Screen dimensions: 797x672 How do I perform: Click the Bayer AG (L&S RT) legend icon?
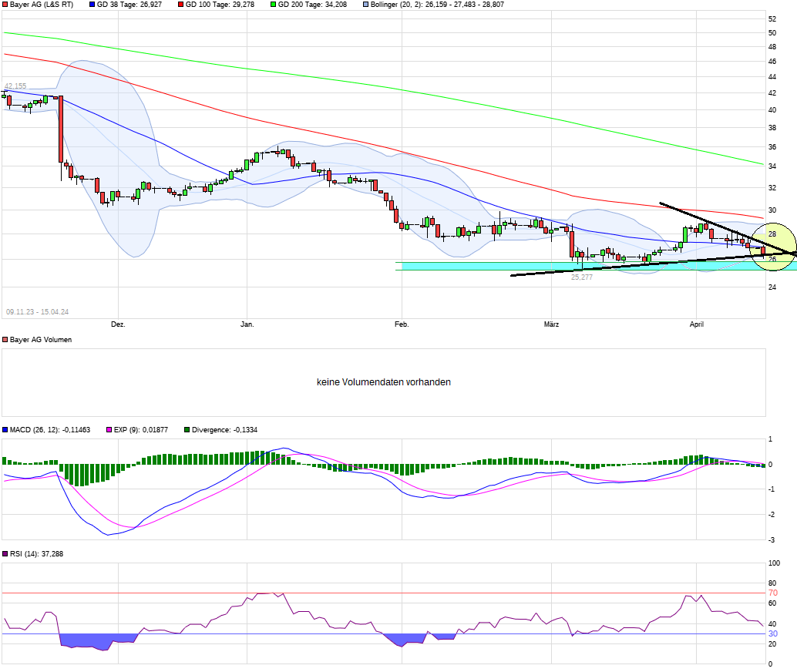click(x=6, y=5)
